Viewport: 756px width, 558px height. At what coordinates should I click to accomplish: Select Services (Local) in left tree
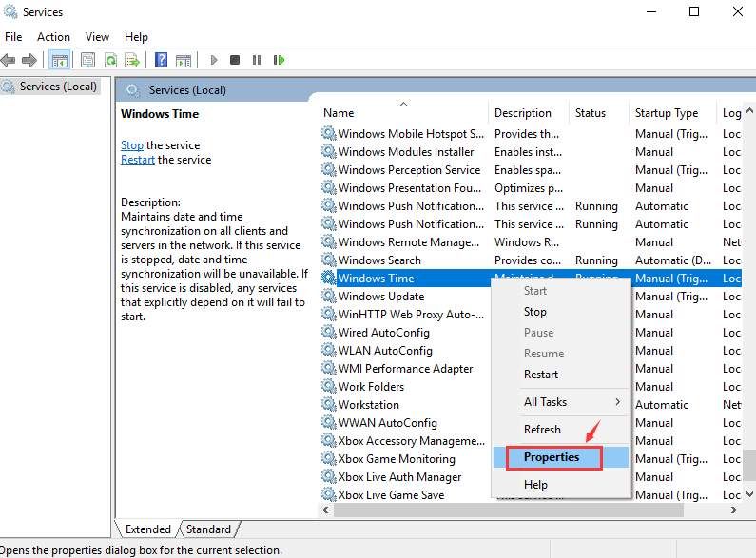coord(58,87)
